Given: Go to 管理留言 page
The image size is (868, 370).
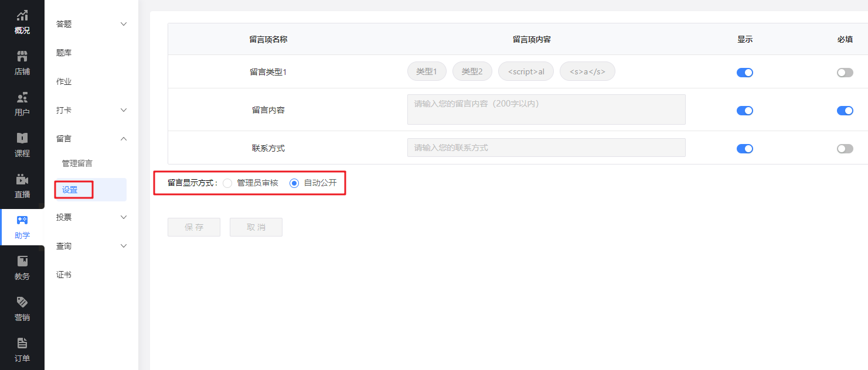Looking at the screenshot, I should (x=77, y=163).
